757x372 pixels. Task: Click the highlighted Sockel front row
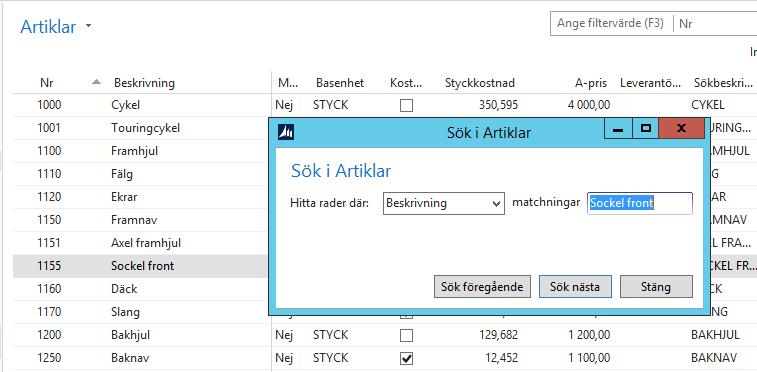[x=140, y=266]
